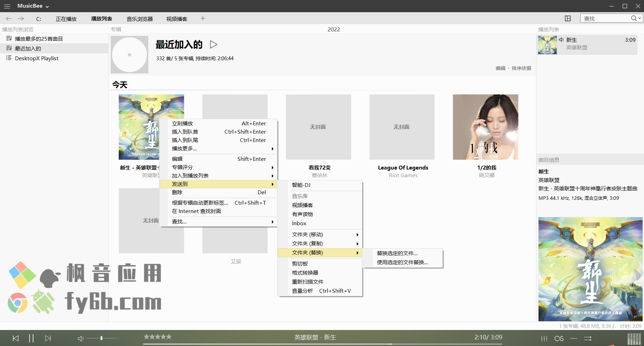Click the search magnifier icon
Viewport: 644px width, 346px height.
634,18
